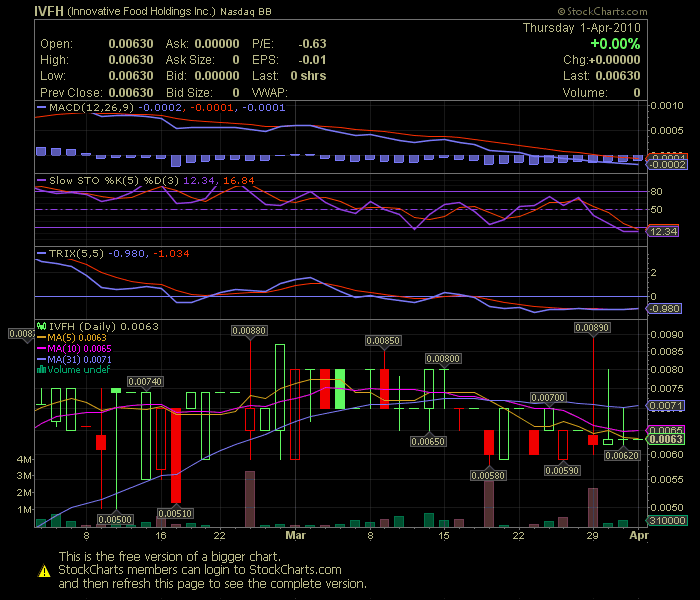
Task: Click the Low: price value row
Action: [x=96, y=76]
